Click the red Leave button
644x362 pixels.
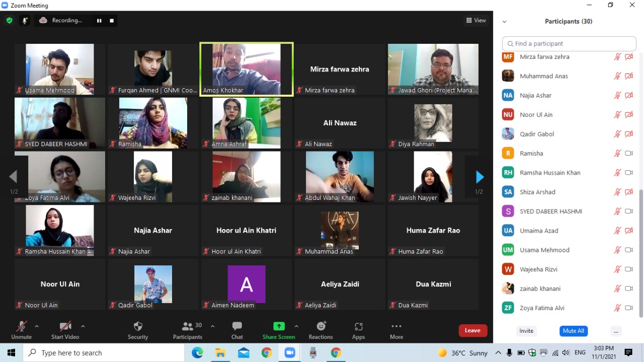[x=472, y=330]
